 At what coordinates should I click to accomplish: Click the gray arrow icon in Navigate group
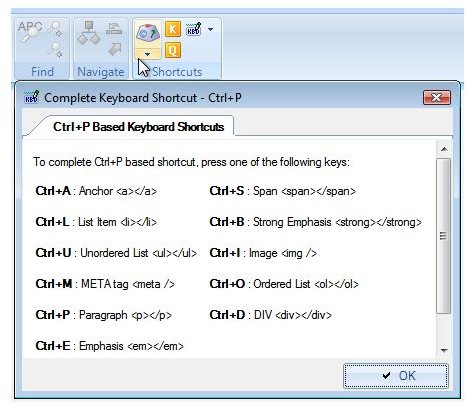tap(114, 50)
